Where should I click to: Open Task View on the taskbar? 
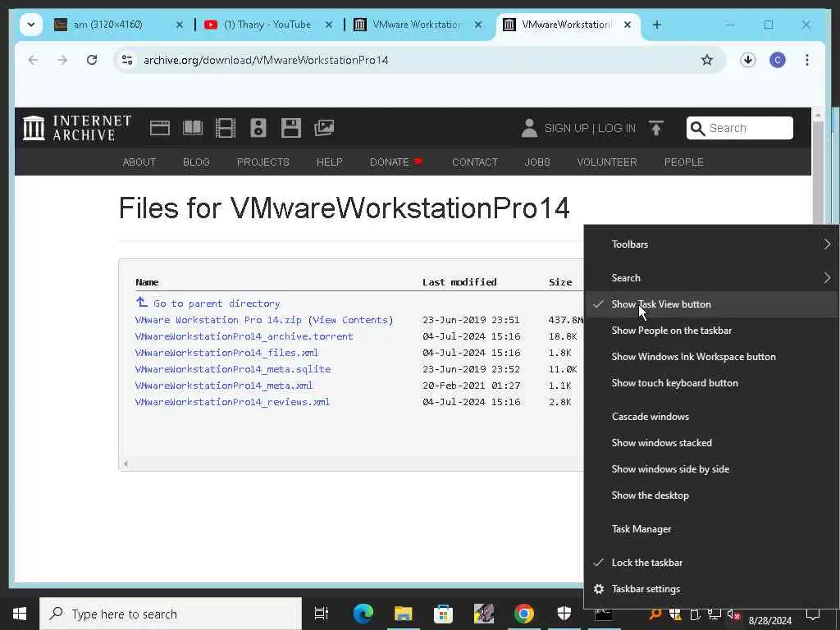tap(321, 614)
